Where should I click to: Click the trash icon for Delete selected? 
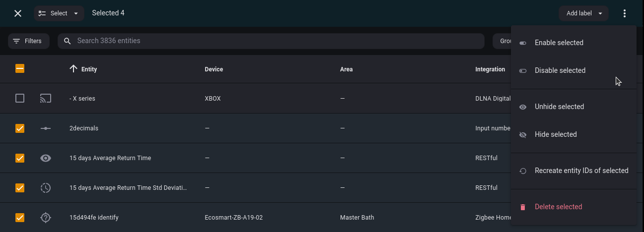(523, 207)
